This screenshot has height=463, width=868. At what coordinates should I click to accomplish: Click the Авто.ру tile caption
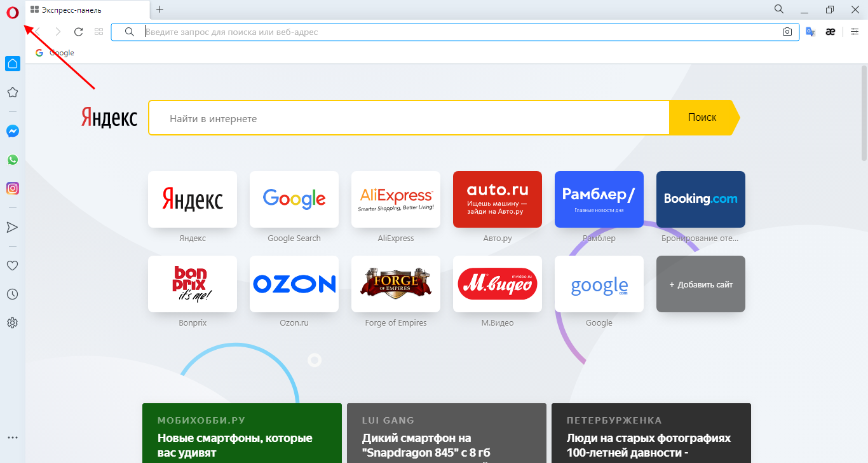(x=498, y=238)
